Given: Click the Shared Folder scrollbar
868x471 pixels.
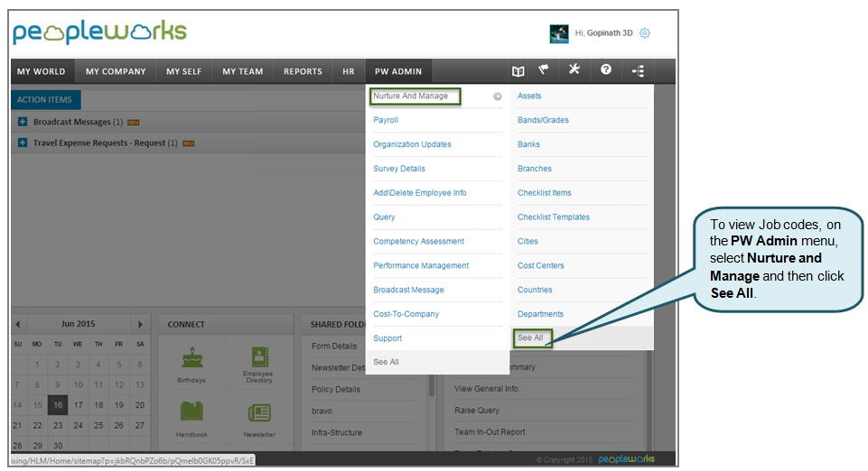Looking at the screenshot, I should (x=432, y=385).
